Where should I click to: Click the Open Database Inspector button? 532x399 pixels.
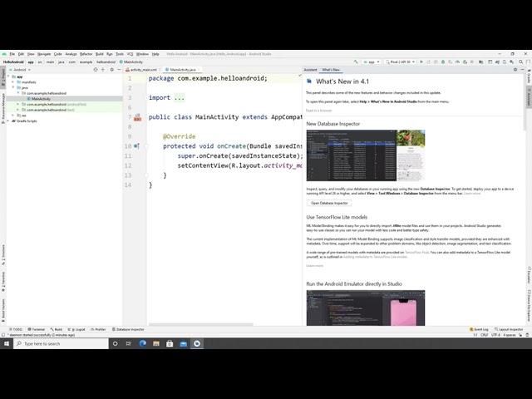pos(329,203)
